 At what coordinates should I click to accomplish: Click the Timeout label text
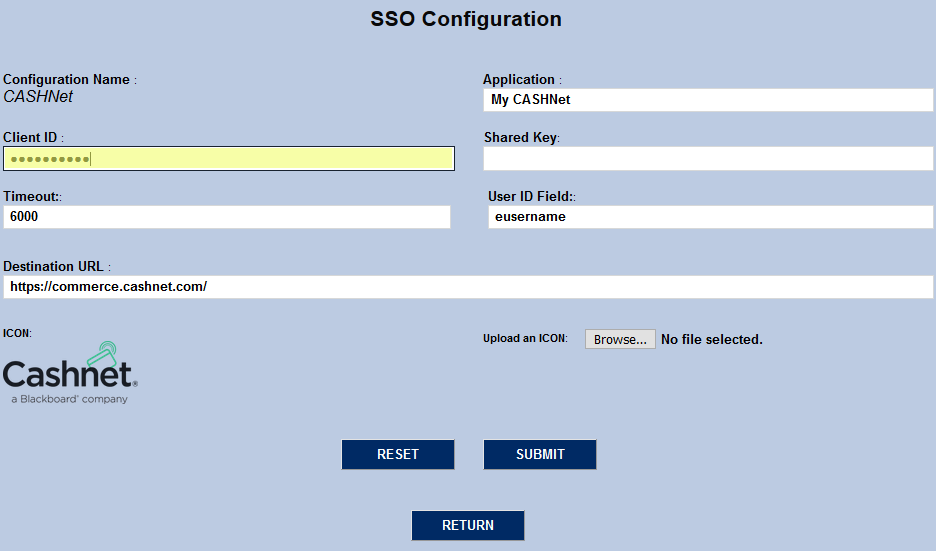click(x=31, y=196)
